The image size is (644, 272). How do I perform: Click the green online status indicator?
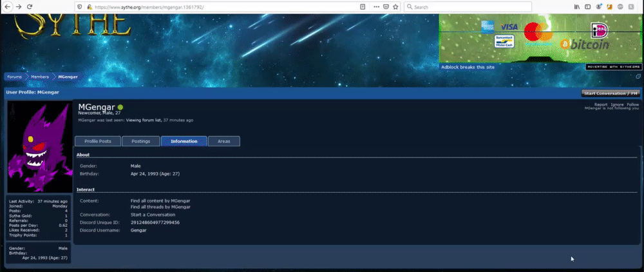pos(120,107)
